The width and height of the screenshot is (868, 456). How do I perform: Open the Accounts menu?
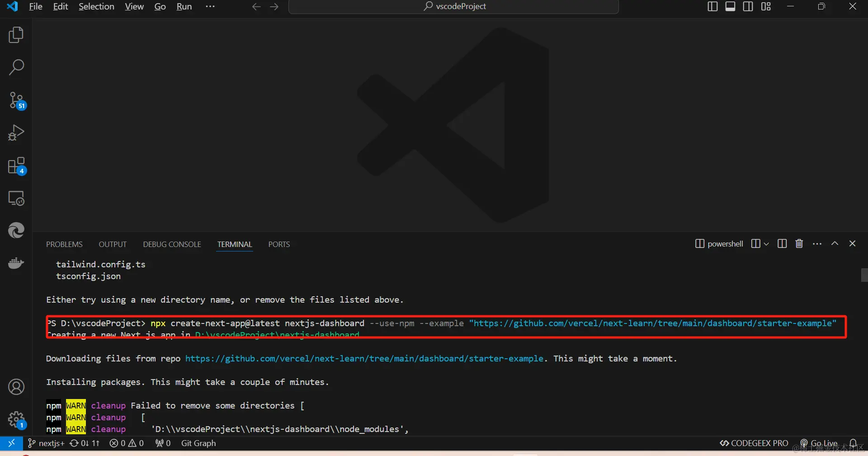[x=16, y=387]
